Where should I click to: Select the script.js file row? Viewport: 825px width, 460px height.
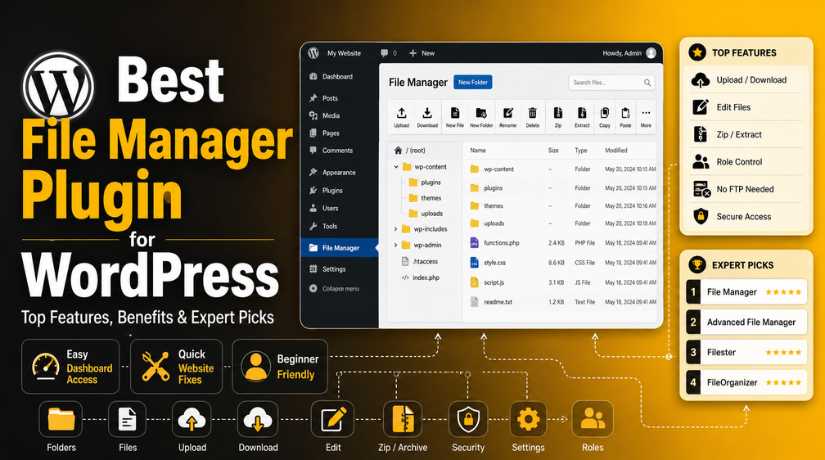[562, 283]
